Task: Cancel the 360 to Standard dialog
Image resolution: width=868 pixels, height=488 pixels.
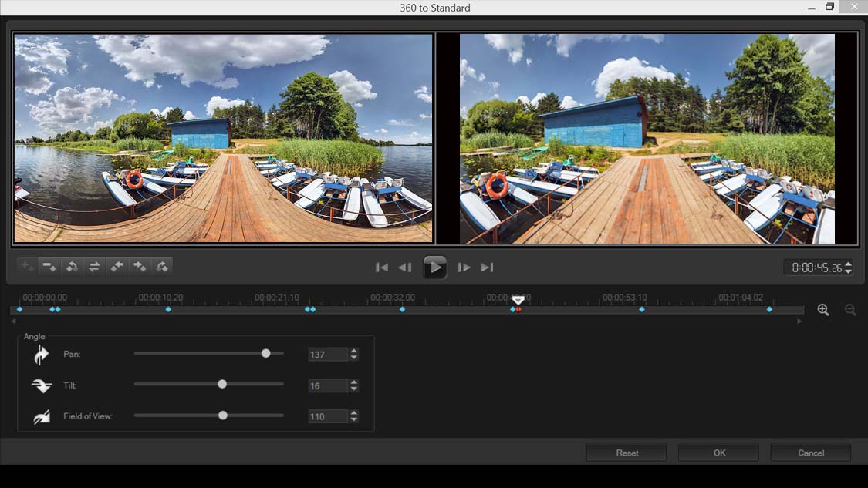Action: coord(811,453)
